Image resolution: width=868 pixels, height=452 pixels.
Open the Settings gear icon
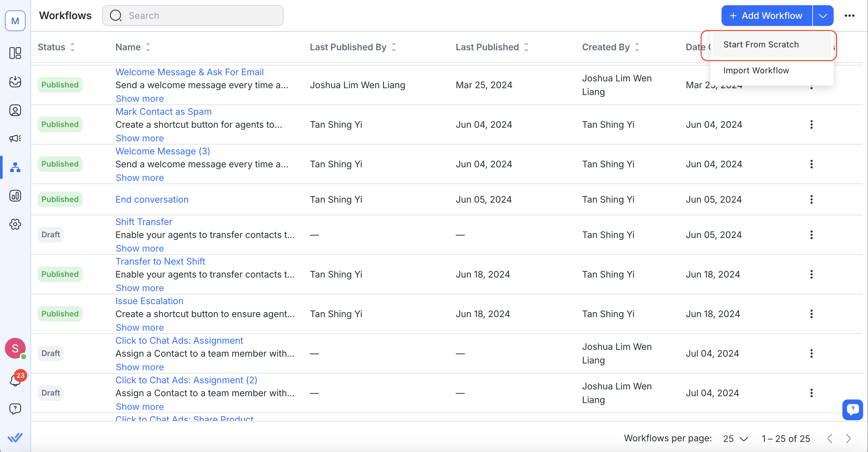coord(15,224)
